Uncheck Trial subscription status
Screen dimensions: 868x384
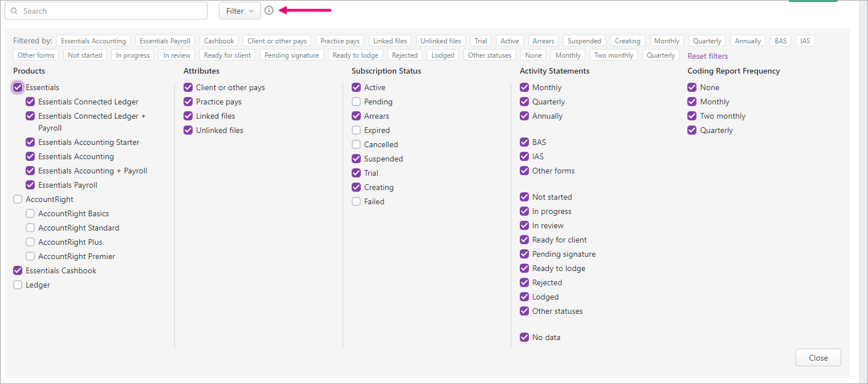coord(356,173)
